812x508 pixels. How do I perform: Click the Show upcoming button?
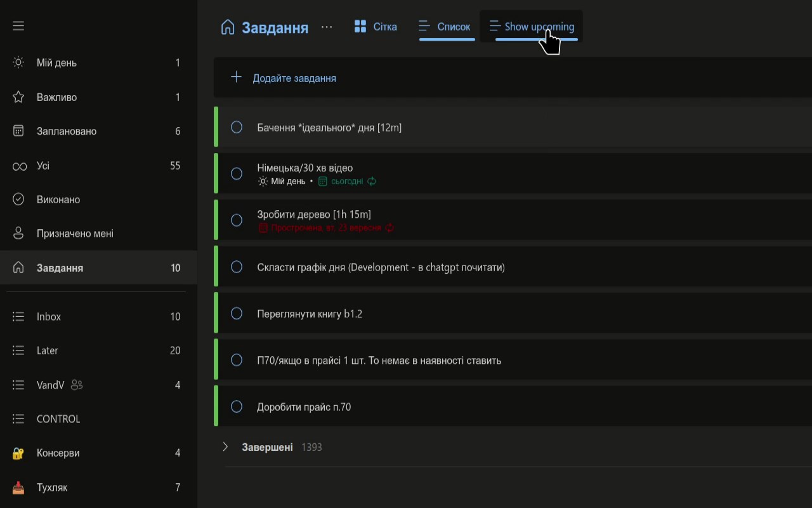[x=532, y=27]
